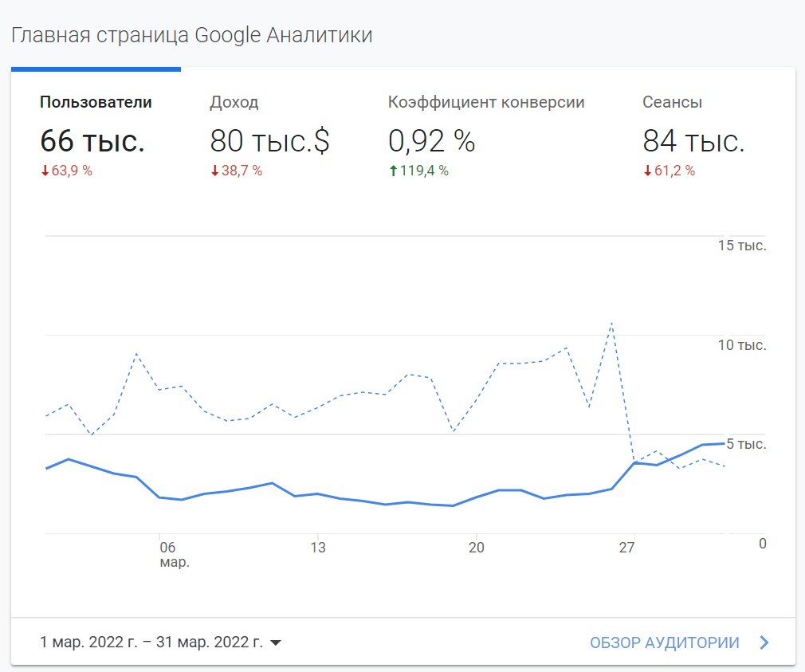The height and width of the screenshot is (672, 805).
Task: Click the 10 тыс. y-axis label
Action: point(742,345)
